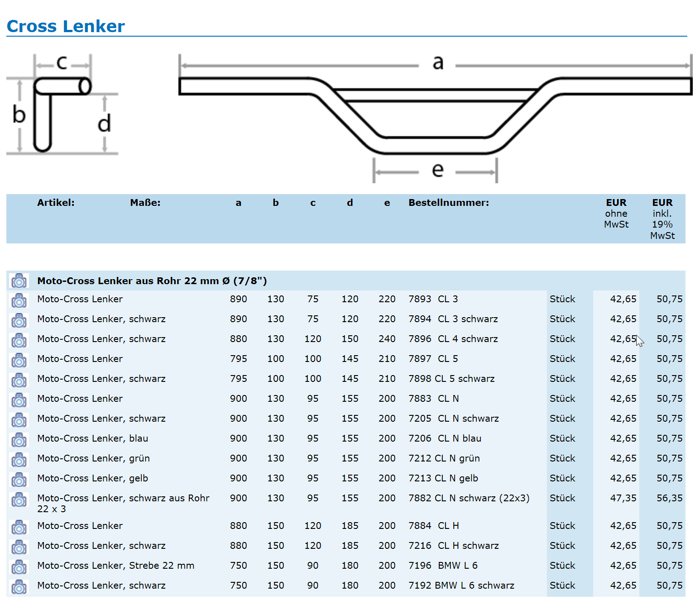Click the EUR inkl. 19% MwSt header
Viewport: 700px width, 609px height.
[x=662, y=219]
